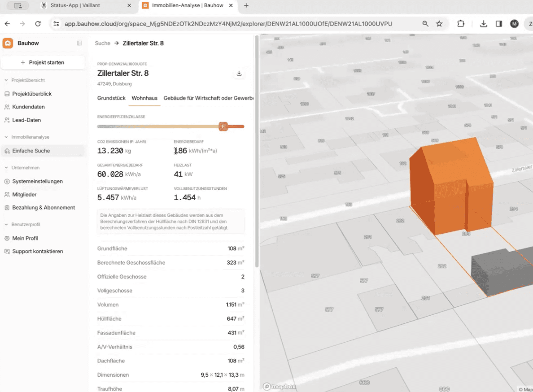Open a new browser tab
This screenshot has height=392, width=533.
coord(246,5)
